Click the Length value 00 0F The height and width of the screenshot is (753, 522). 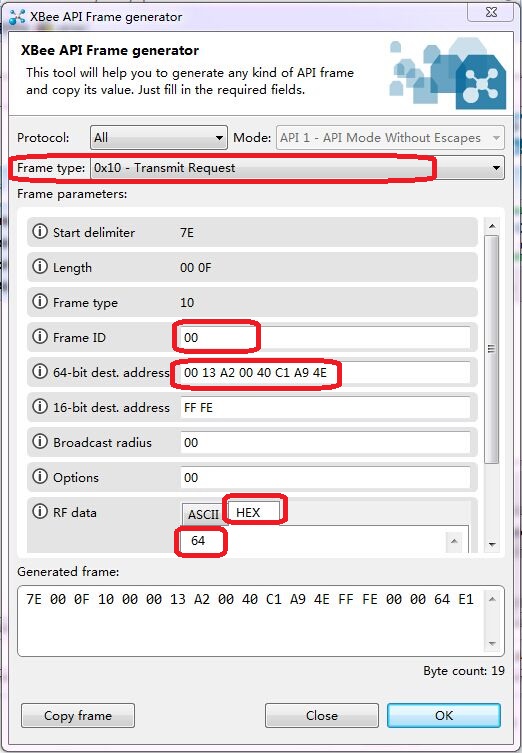tap(195, 268)
